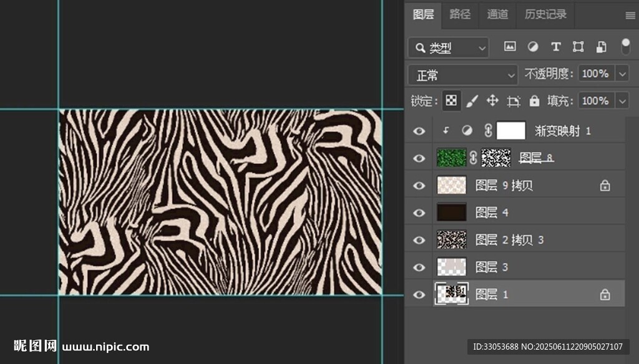
Task: Click the green 图层 8 thumbnail
Action: pos(452,158)
